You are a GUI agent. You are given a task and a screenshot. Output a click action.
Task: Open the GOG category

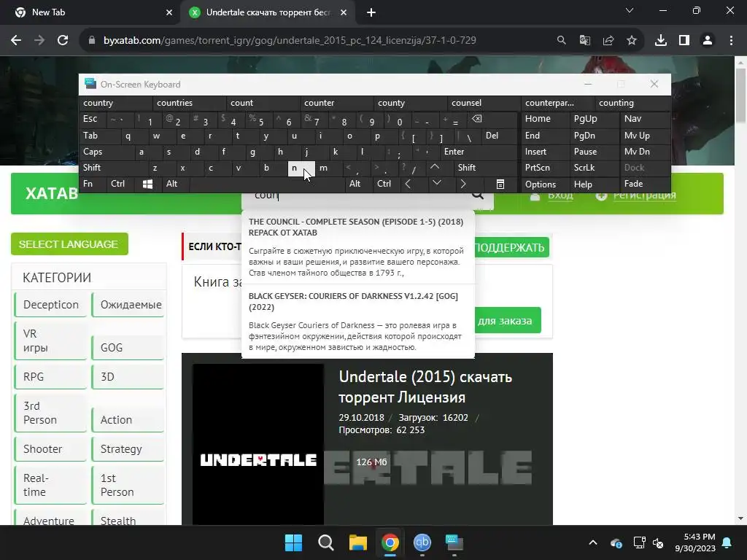128,348
